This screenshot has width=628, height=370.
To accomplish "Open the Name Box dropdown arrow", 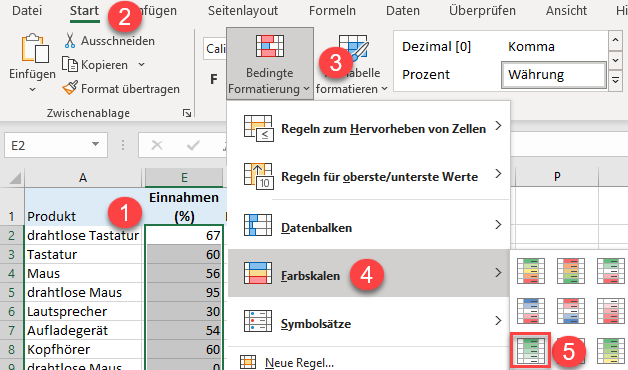I will [x=95, y=144].
